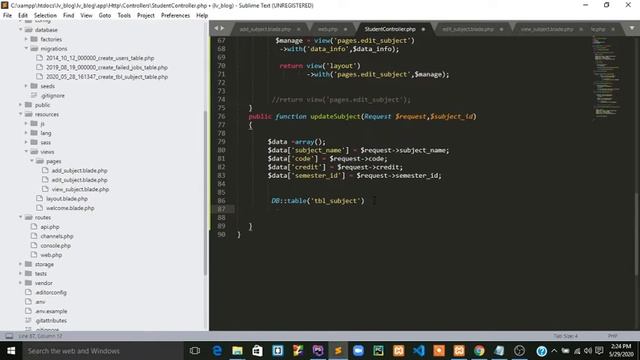Image resolution: width=640 pixels, height=360 pixels.
Task: Open PyCharm from the taskbar
Action: (x=378, y=351)
